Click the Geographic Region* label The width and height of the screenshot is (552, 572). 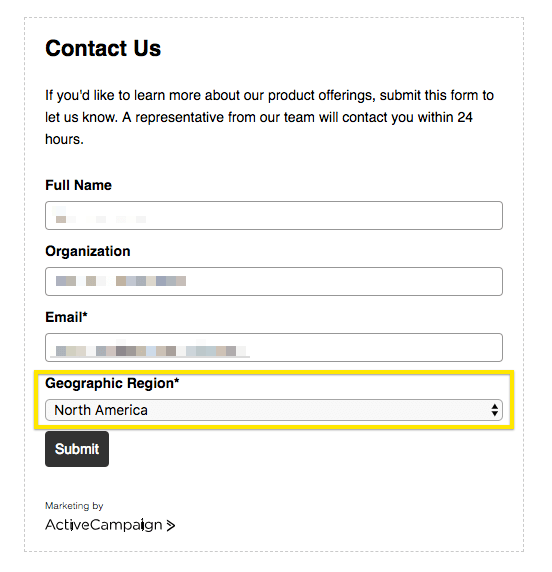[x=112, y=383]
